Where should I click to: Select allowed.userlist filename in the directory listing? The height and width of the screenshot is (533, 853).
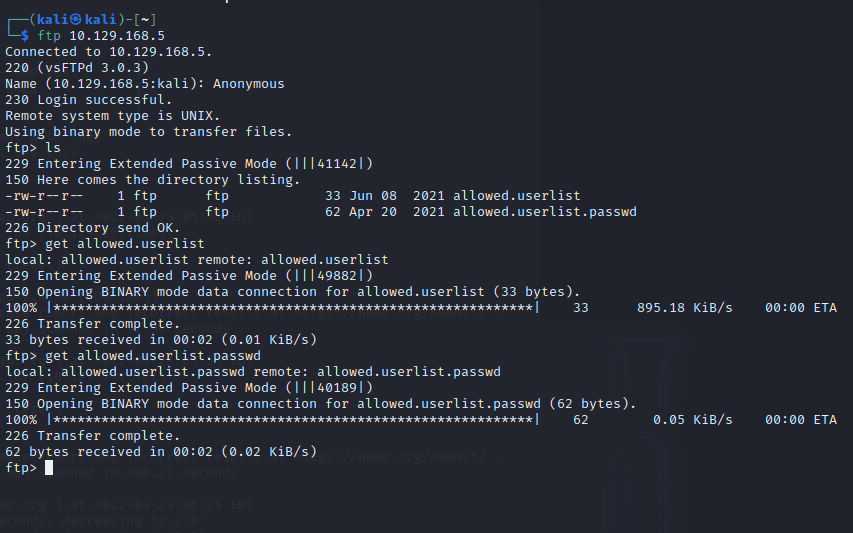[x=516, y=196]
